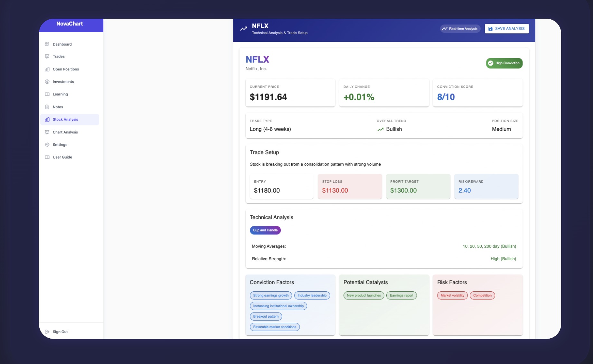Click the SAVE ANALYSIS button
Screen dimensions: 593x364
(x=506, y=29)
